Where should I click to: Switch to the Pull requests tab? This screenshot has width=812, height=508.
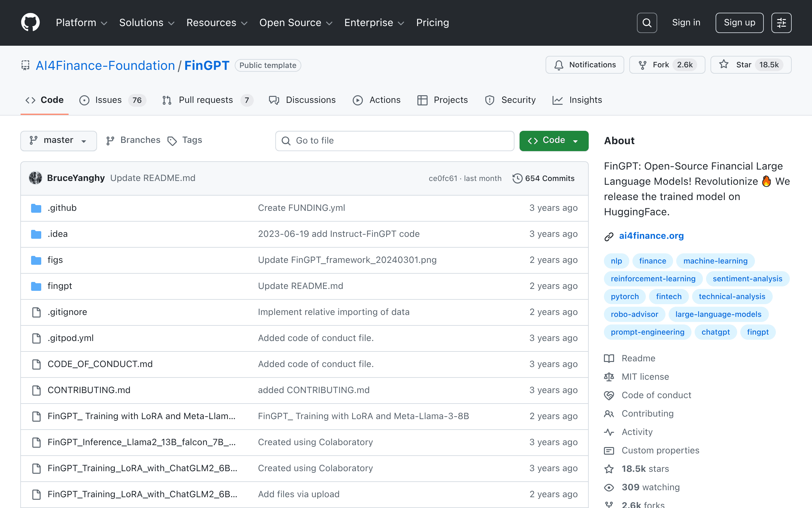click(x=208, y=100)
